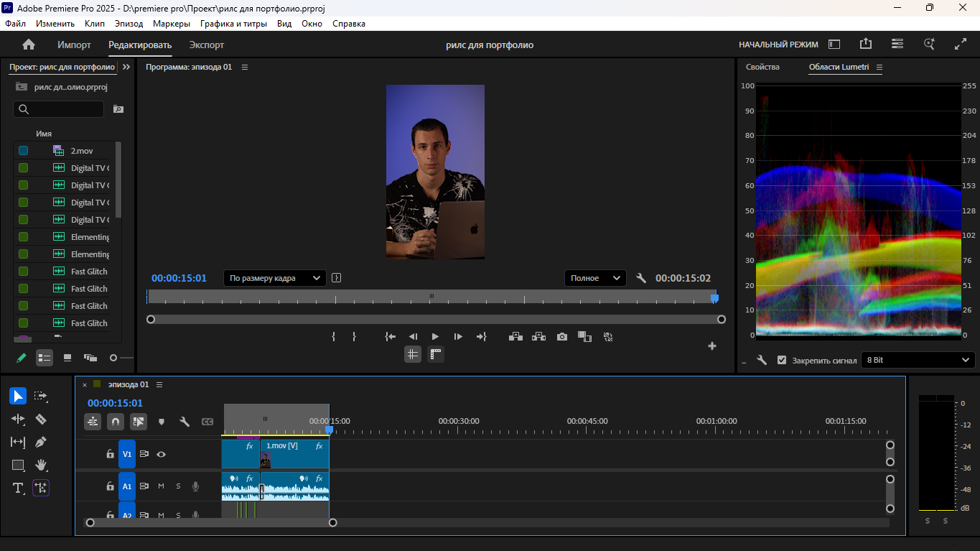Open the Полное playback resolution dropdown
This screenshot has height=551, width=980.
[595, 278]
